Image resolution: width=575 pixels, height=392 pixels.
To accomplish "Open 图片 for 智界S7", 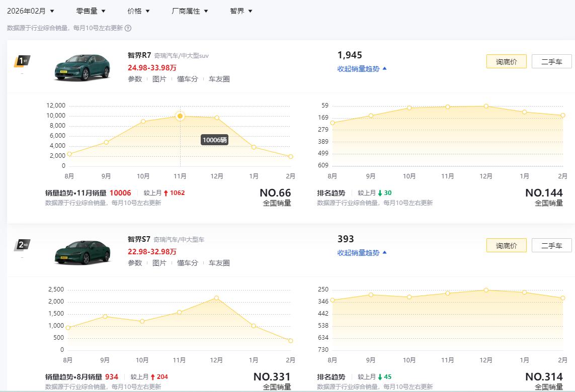I will pyautogui.click(x=159, y=263).
